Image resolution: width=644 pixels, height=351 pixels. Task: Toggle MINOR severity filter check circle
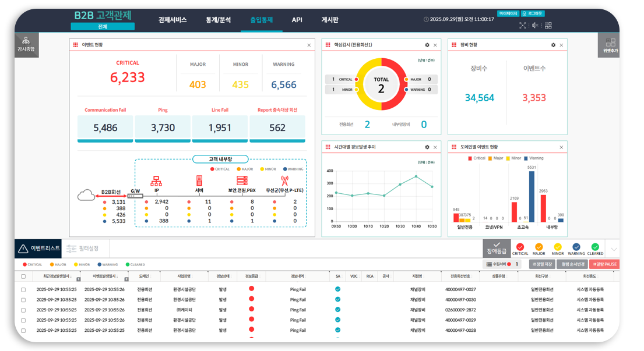(x=557, y=247)
